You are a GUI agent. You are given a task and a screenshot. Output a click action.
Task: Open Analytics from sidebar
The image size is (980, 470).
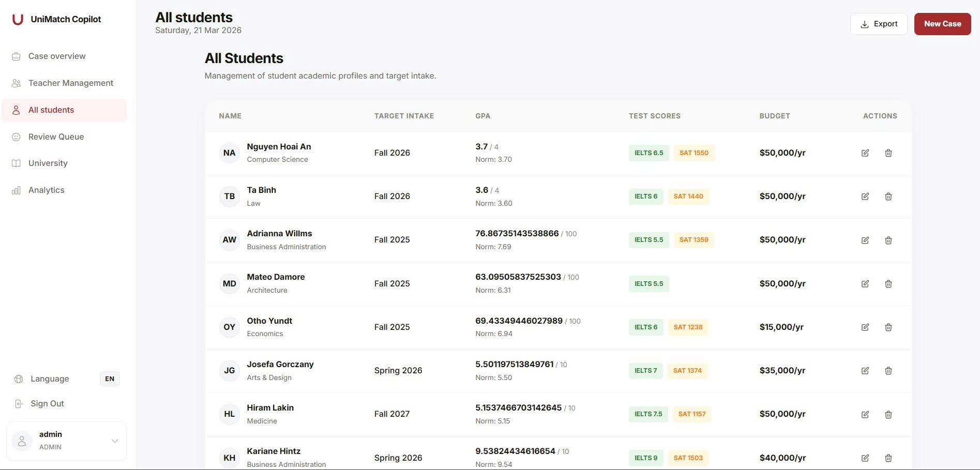[x=64, y=190]
